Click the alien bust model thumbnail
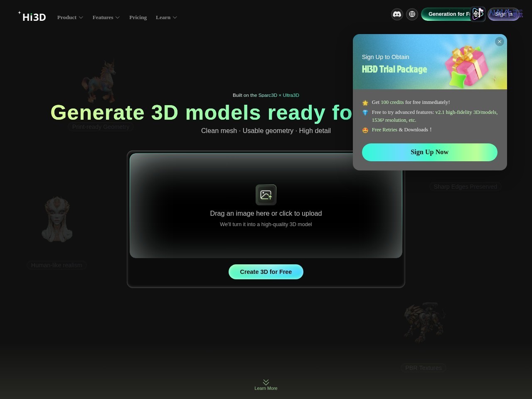Image resolution: width=532 pixels, height=399 pixels. coord(57,219)
